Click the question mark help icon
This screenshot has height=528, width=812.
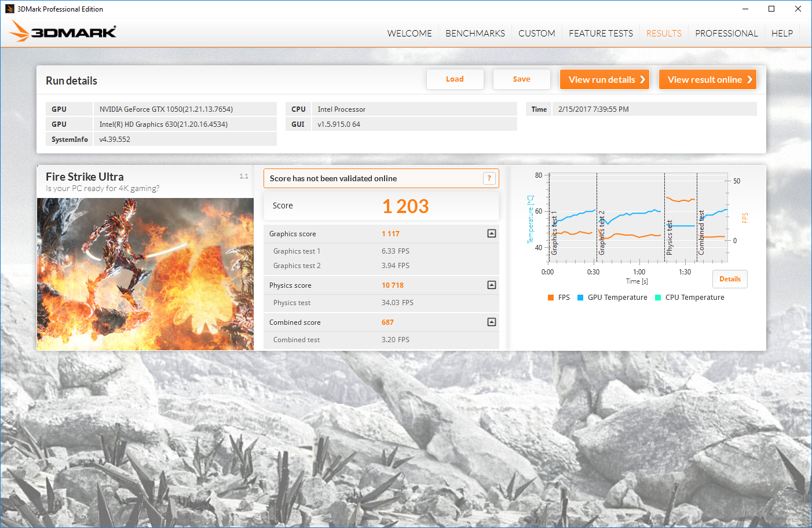coord(489,178)
